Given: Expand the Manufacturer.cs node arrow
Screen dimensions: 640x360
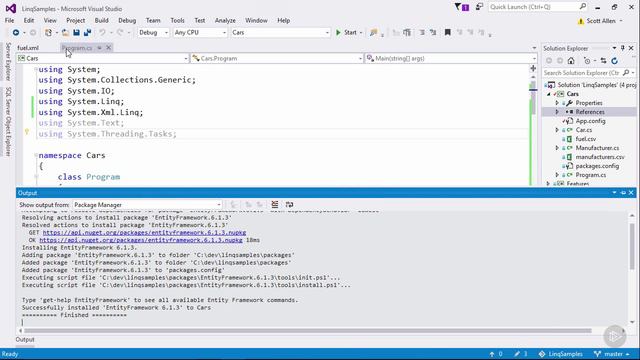Looking at the screenshot, I should (x=557, y=148).
